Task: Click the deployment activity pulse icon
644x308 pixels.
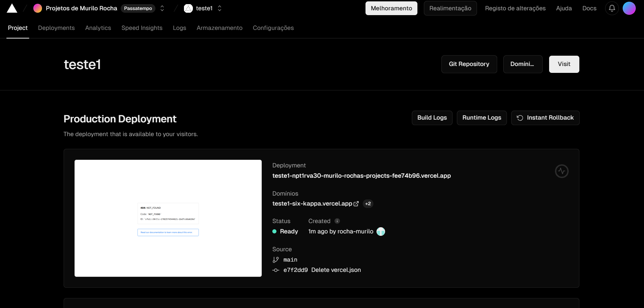Action: pos(562,171)
